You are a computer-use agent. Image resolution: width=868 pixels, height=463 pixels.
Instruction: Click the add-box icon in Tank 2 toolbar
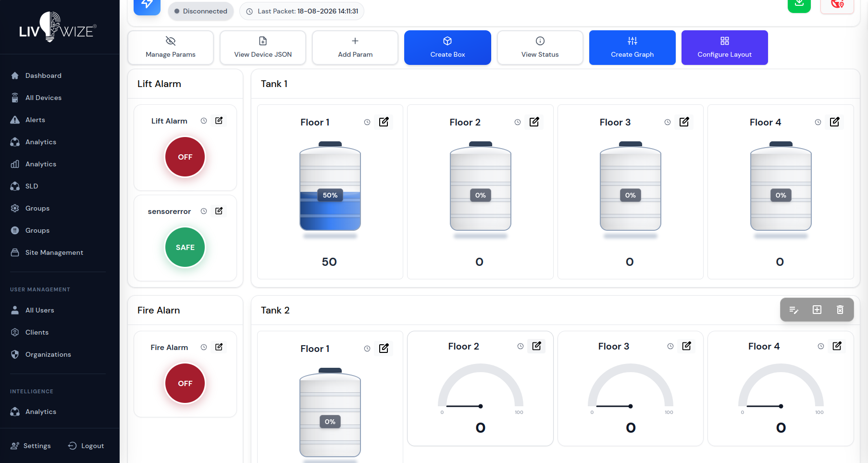tap(817, 310)
